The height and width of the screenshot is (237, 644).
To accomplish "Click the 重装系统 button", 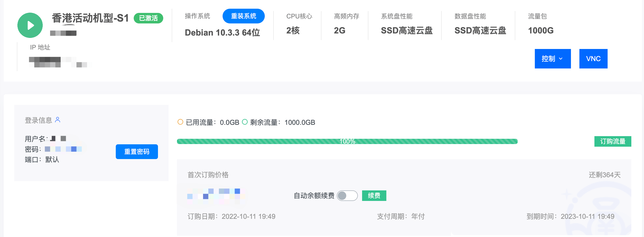I will (243, 16).
